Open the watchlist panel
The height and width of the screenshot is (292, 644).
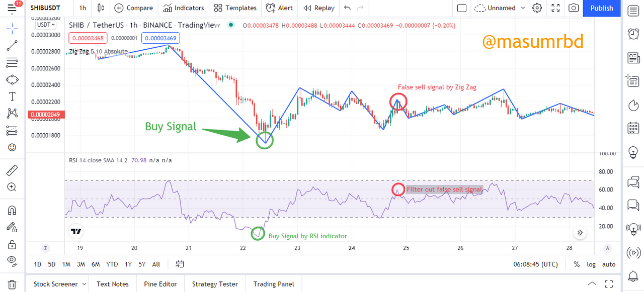click(634, 11)
